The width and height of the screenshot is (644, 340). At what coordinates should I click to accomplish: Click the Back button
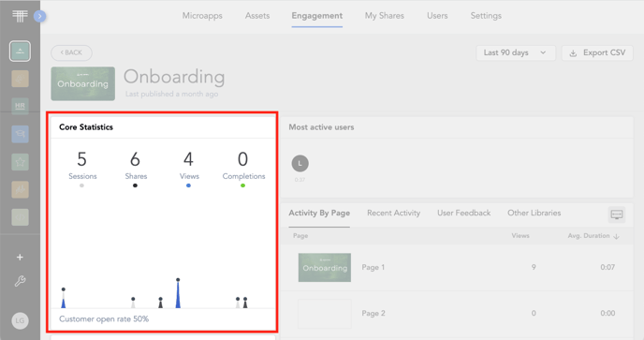pos(71,52)
